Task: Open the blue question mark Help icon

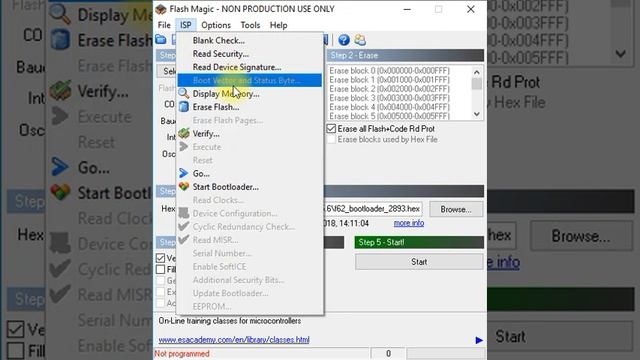Action: (x=344, y=40)
